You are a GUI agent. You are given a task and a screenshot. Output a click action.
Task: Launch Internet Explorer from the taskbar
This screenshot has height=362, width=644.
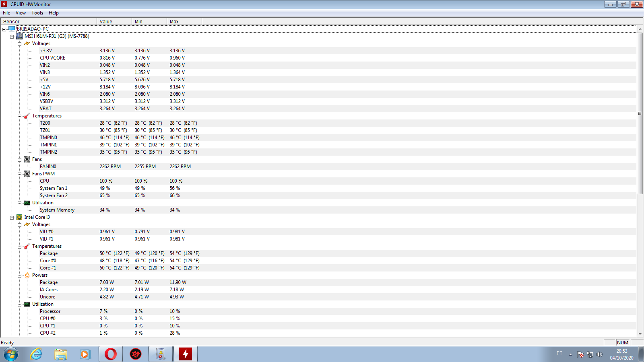[x=36, y=354]
